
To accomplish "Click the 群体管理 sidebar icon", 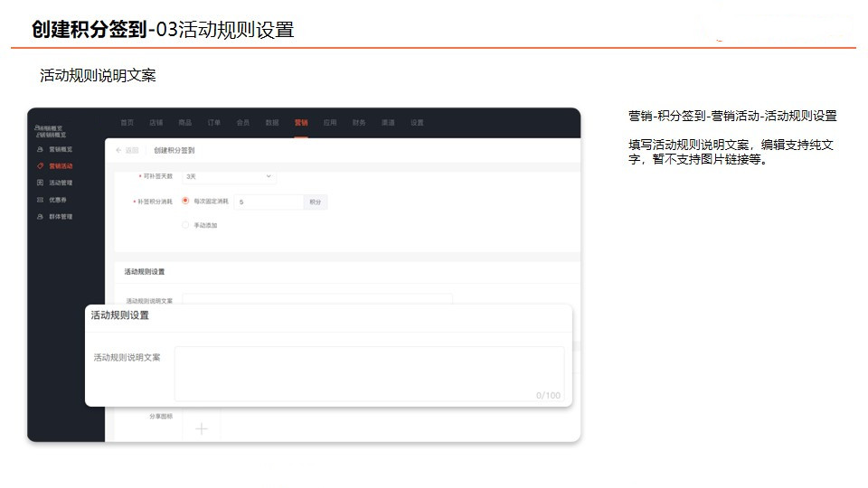I will [40, 217].
